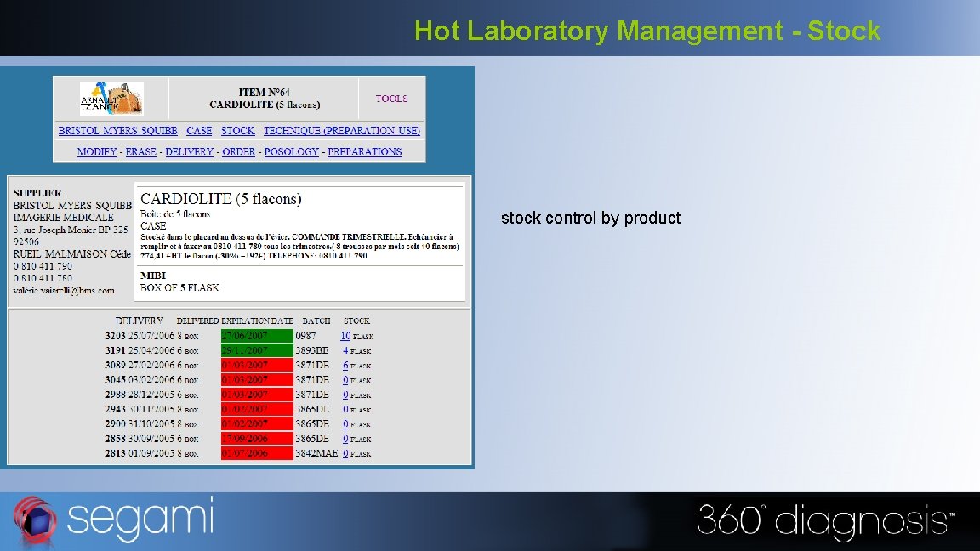Click the DELIVERED column header

click(197, 321)
